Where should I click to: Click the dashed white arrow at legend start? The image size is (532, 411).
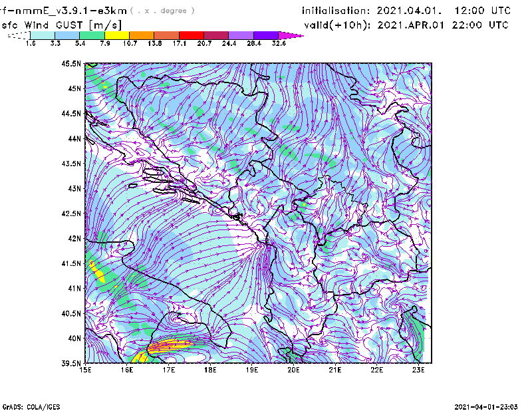[x=19, y=35]
